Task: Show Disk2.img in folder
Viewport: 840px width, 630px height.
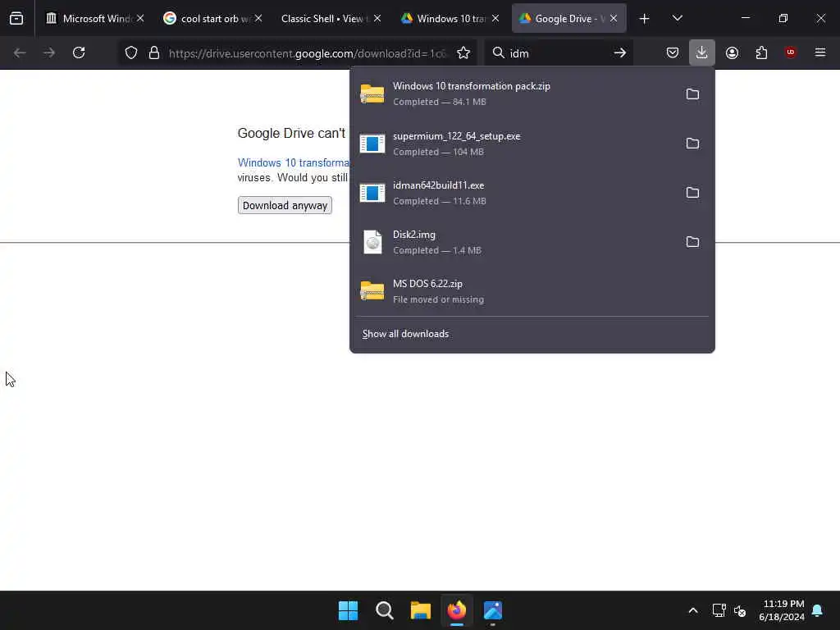Action: [x=692, y=242]
